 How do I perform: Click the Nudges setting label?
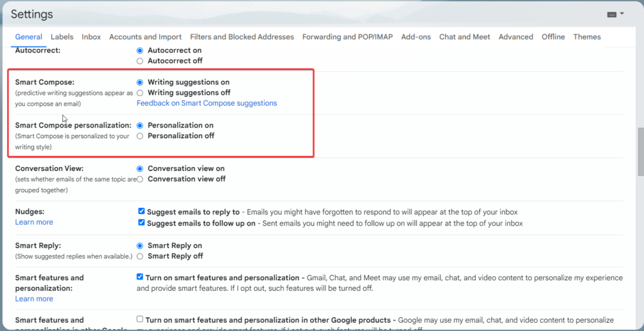pyautogui.click(x=30, y=212)
